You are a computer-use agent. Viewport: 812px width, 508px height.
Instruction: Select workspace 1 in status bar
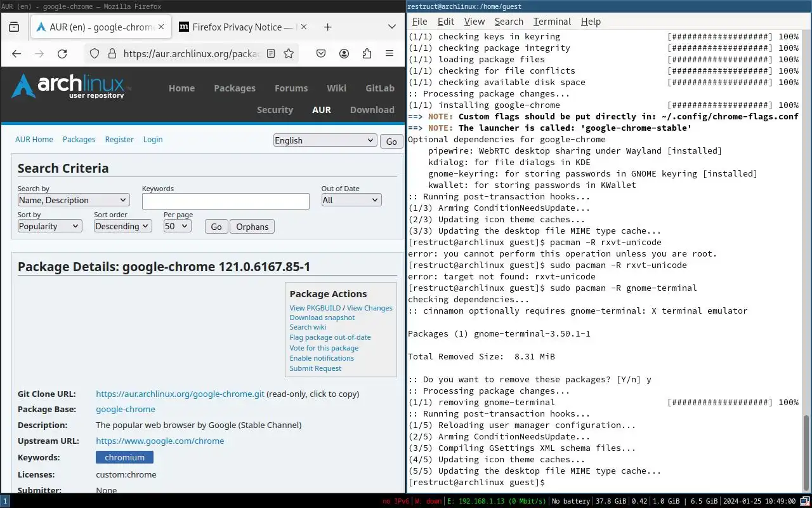tap(5, 501)
